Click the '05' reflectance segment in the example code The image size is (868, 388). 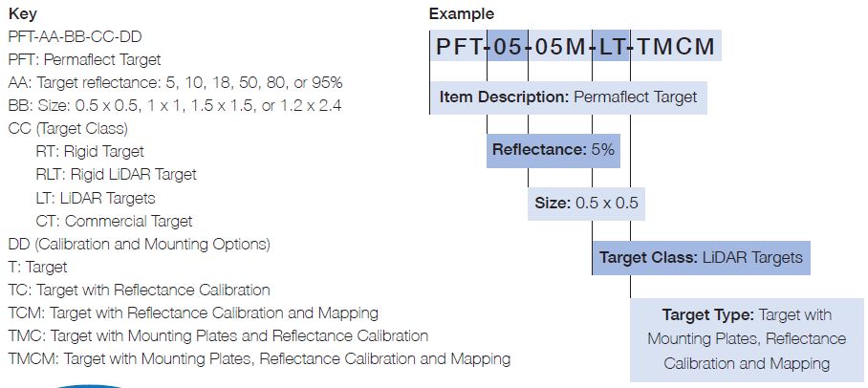click(x=507, y=46)
